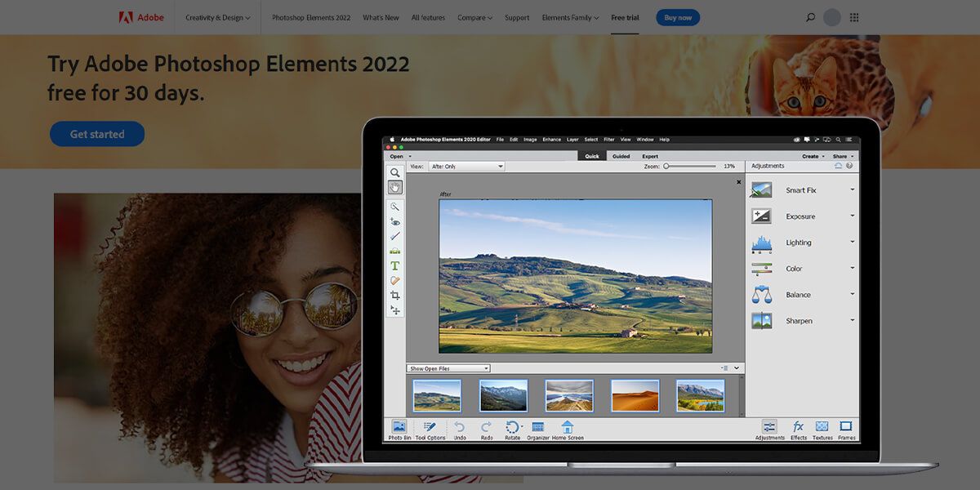This screenshot has width=980, height=490.
Task: Click the Buy now button
Action: tap(678, 17)
